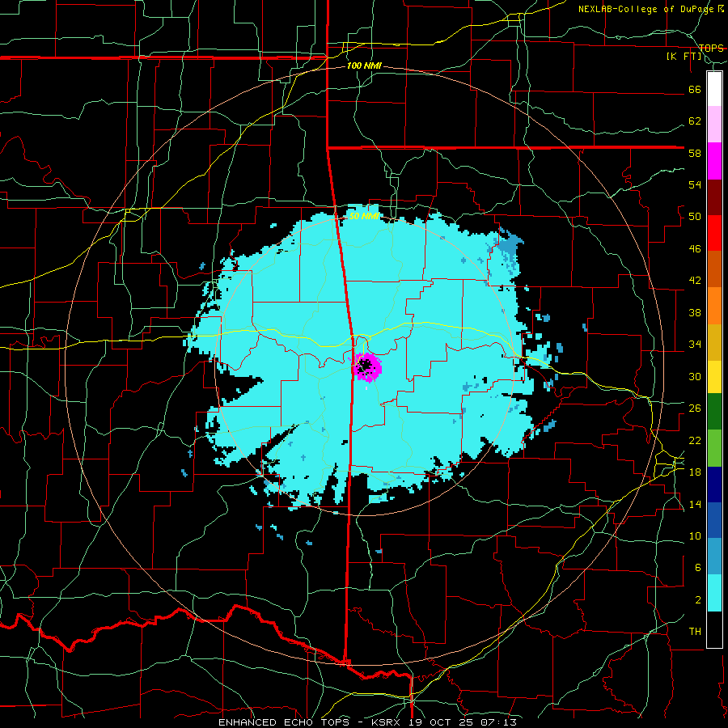The image size is (728, 728).
Task: Click the legend value 58
Action: click(x=695, y=153)
